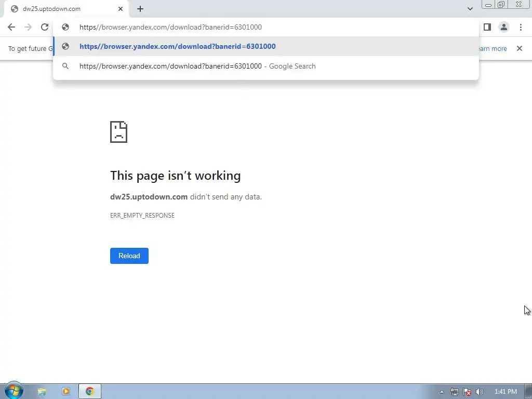Click the bold dw25.uptodown.com text on the page
Image resolution: width=532 pixels, height=399 pixels.
149,197
